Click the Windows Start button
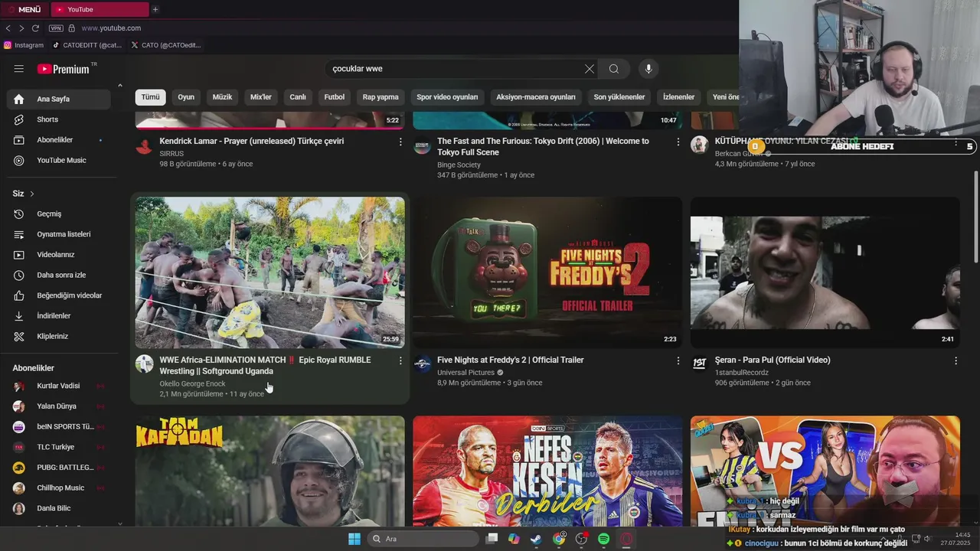 (x=354, y=539)
